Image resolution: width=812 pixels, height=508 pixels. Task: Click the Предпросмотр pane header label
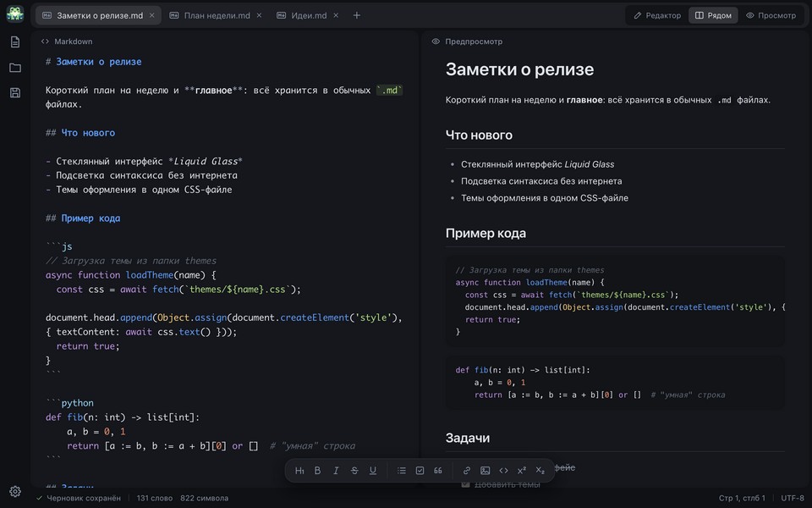[x=474, y=41]
